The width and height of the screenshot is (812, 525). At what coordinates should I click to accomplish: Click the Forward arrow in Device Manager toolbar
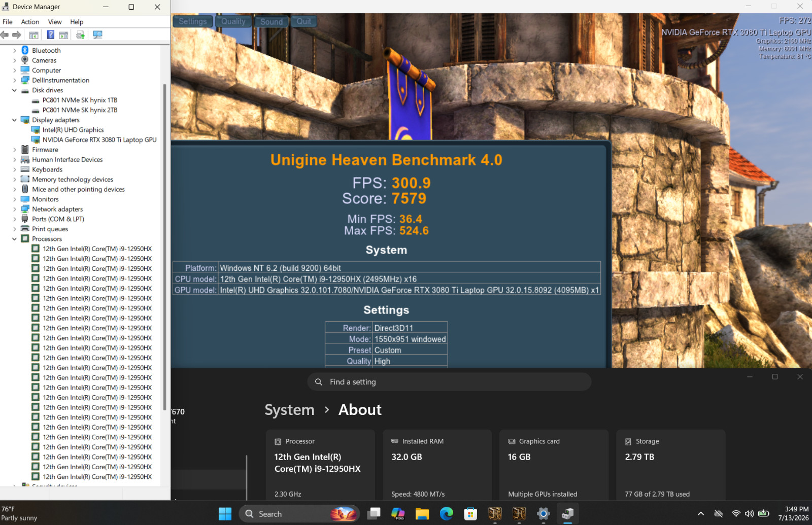coord(17,35)
